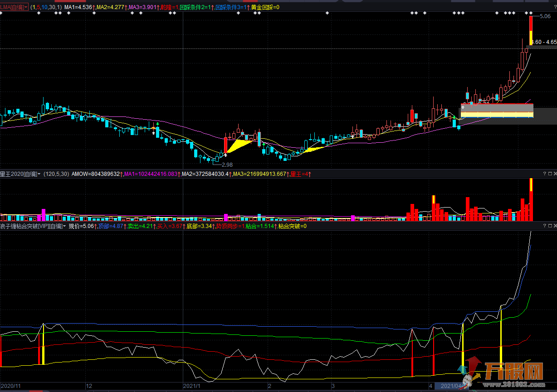557x392 pixels.
Task: Click the 势顶同步=1 value
Action: click(230, 226)
